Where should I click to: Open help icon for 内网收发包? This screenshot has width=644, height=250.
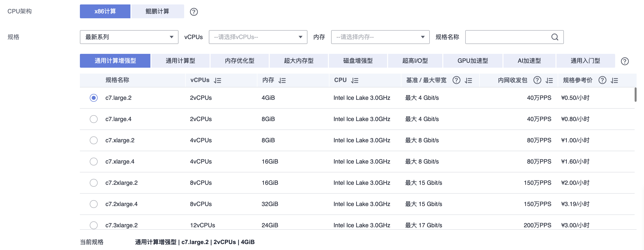[537, 80]
